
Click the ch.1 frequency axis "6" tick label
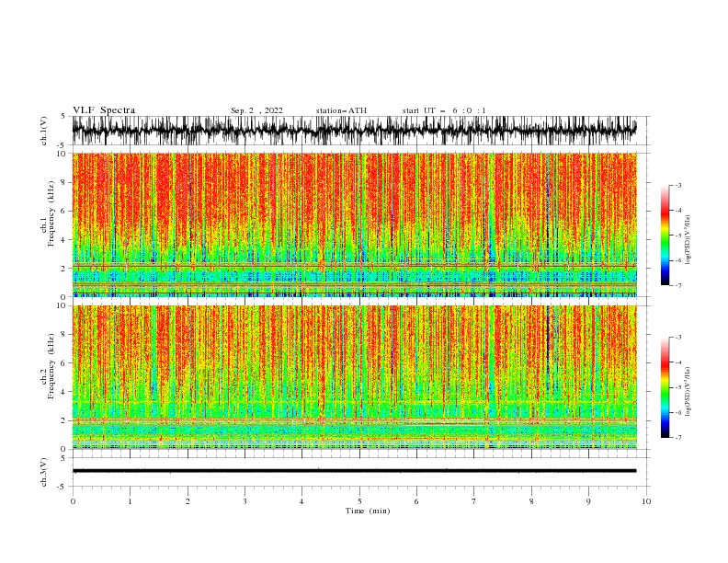(64, 211)
